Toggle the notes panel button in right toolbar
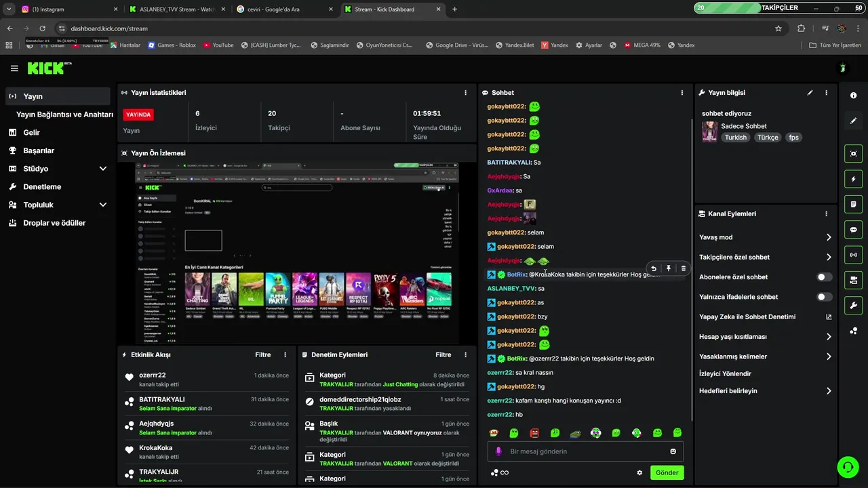 (853, 204)
